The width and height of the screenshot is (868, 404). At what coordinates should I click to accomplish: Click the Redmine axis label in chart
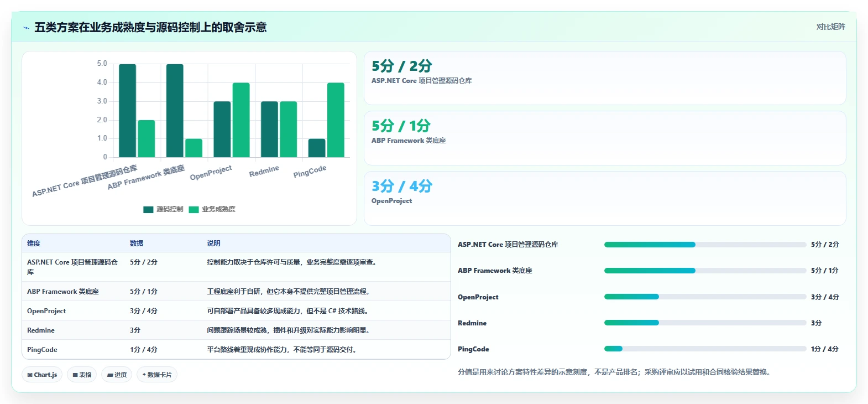pos(264,171)
